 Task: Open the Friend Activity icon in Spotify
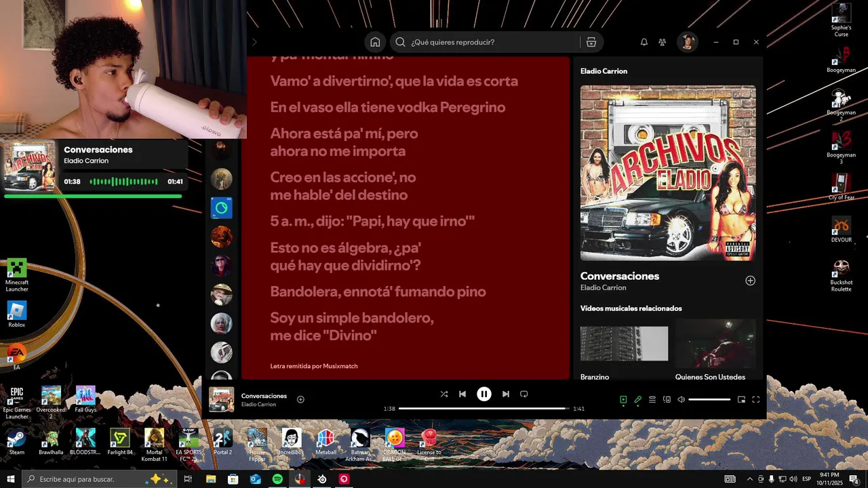(x=663, y=42)
